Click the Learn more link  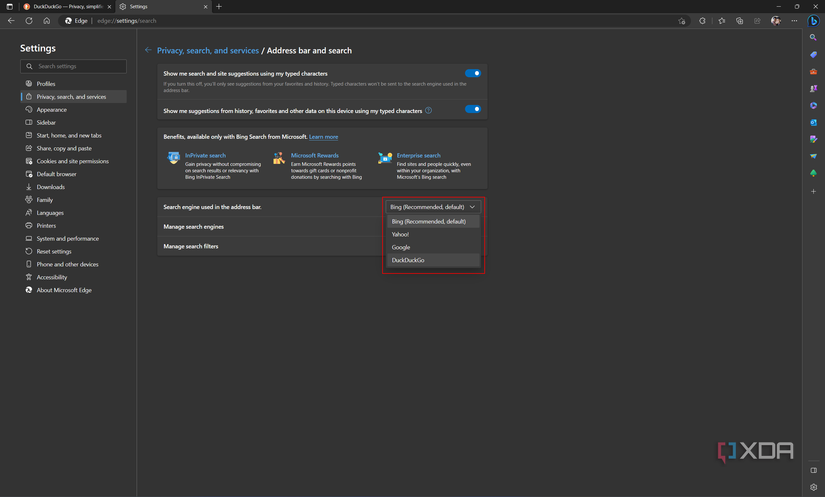coord(323,137)
